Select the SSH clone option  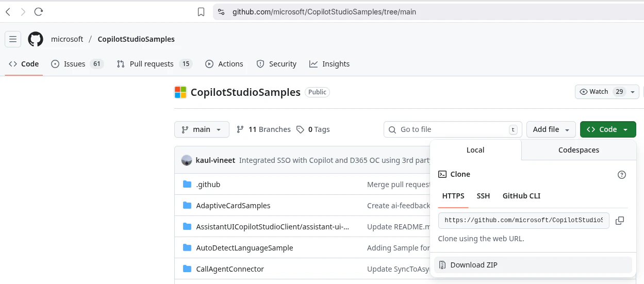483,196
